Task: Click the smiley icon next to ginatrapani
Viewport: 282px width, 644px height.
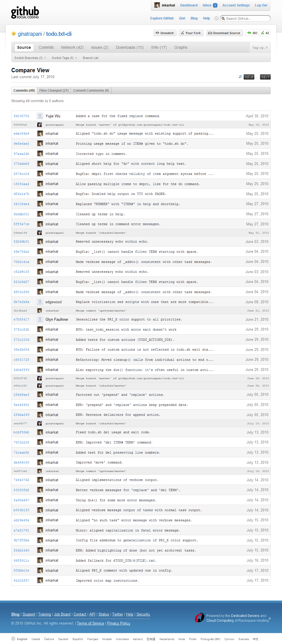Action: pyautogui.click(x=14, y=34)
